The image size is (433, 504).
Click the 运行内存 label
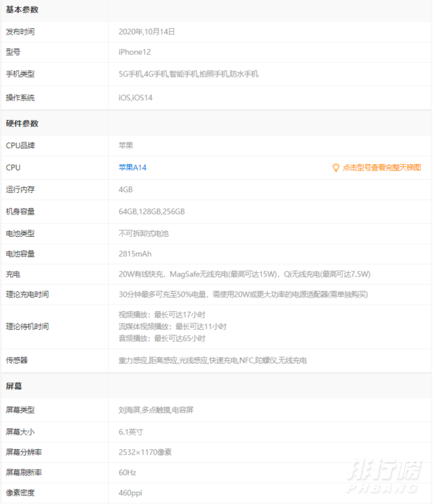point(20,189)
